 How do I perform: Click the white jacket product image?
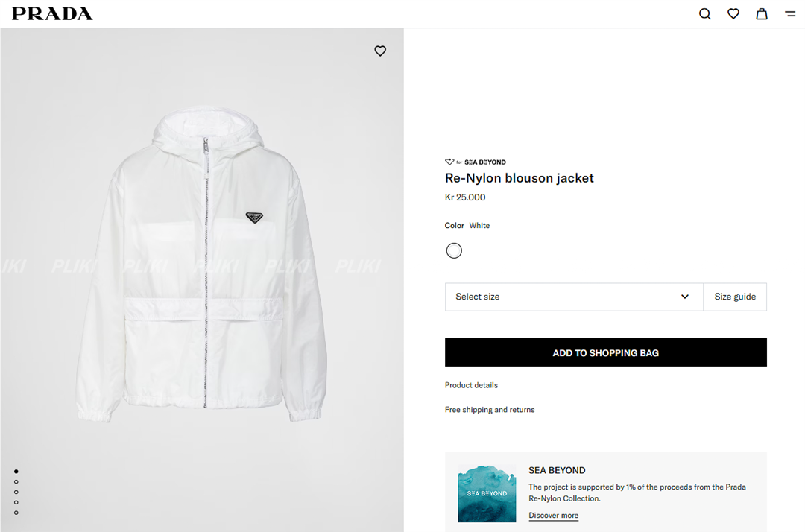point(201,268)
